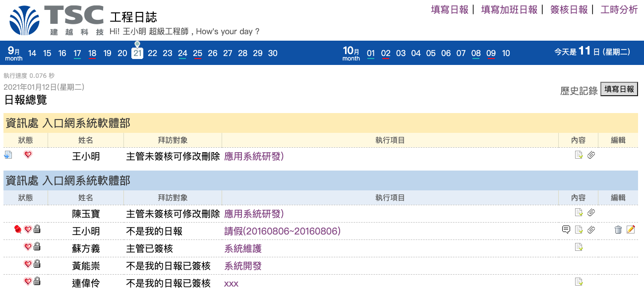644x293 pixels.
Task: Open the comment bubble on the 請假 row
Action: [x=566, y=230]
